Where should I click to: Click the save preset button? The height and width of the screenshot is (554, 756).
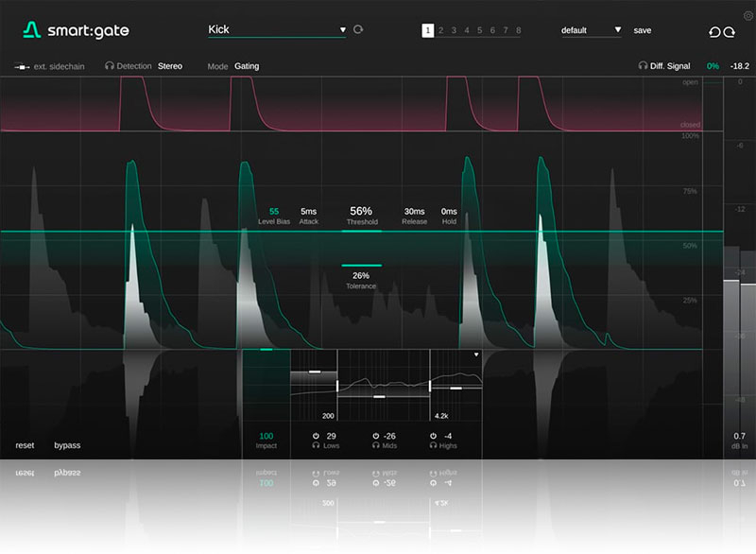point(642,30)
